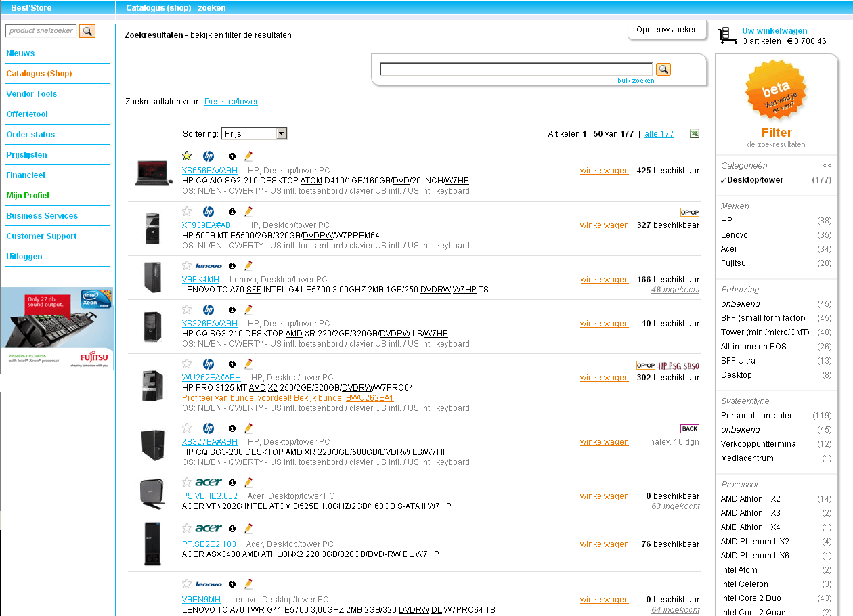Click info icon for VBEN9MH
This screenshot has height=616, width=853.
(232, 584)
